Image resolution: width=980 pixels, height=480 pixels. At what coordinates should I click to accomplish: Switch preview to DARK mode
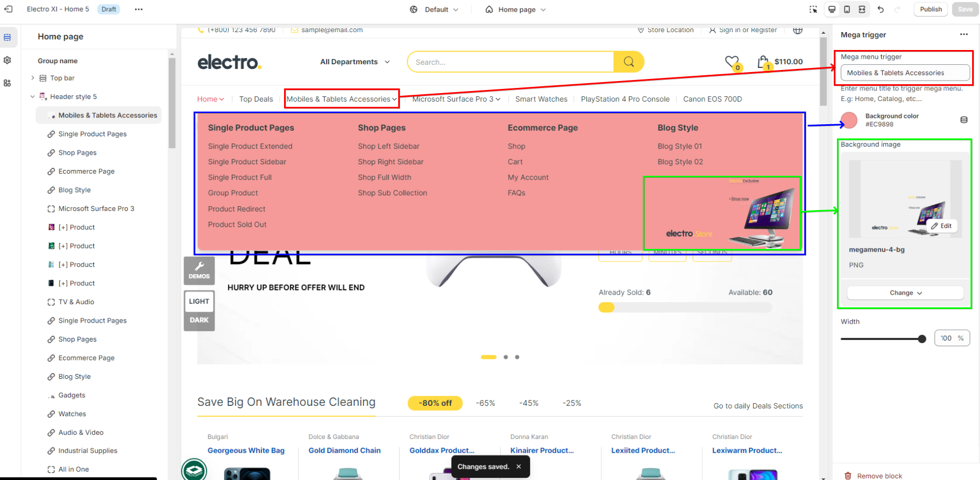pos(199,320)
